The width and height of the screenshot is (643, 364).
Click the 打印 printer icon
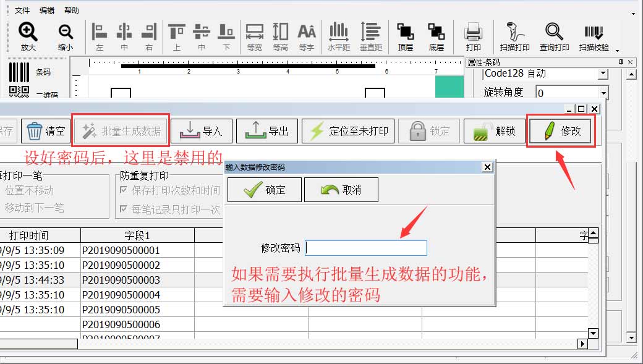coord(474,36)
